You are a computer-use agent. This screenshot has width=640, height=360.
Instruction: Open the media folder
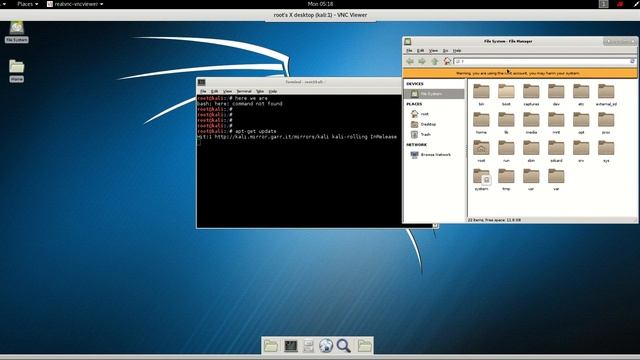[531, 123]
